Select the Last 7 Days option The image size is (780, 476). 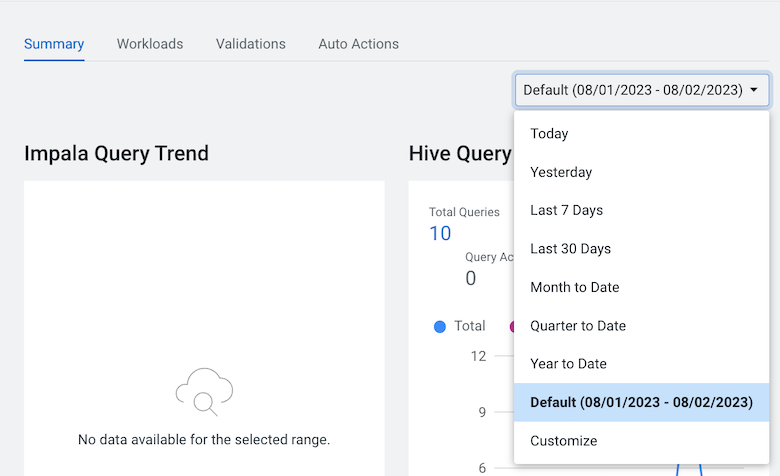642,210
